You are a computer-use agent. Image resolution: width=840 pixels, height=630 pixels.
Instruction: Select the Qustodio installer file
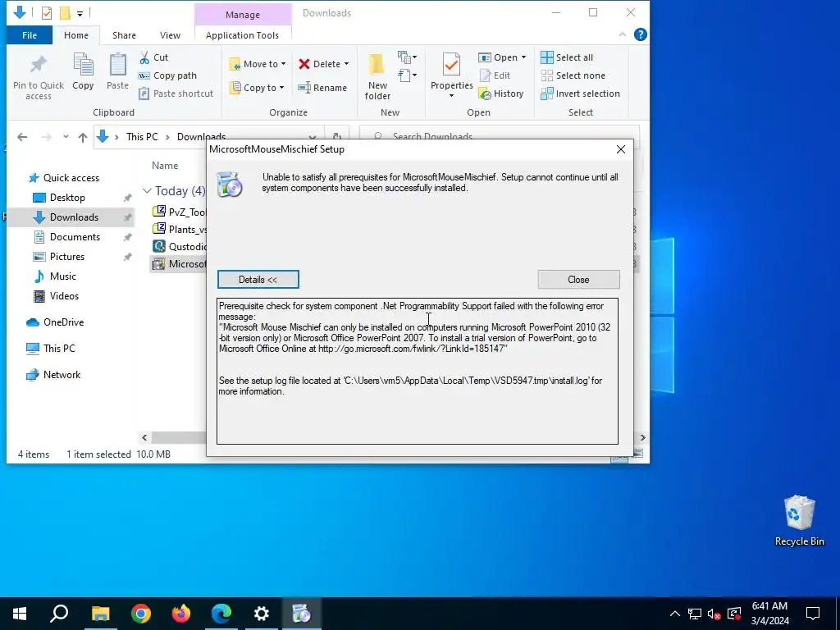180,246
